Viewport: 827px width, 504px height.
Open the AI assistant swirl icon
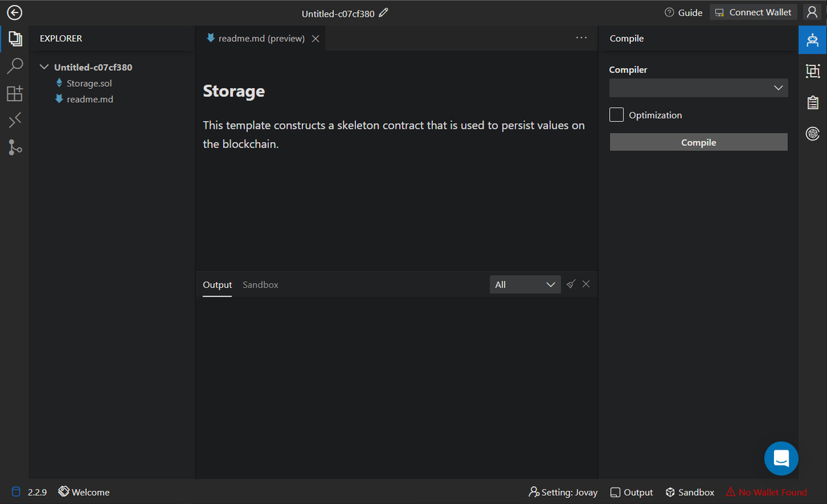[x=813, y=134]
